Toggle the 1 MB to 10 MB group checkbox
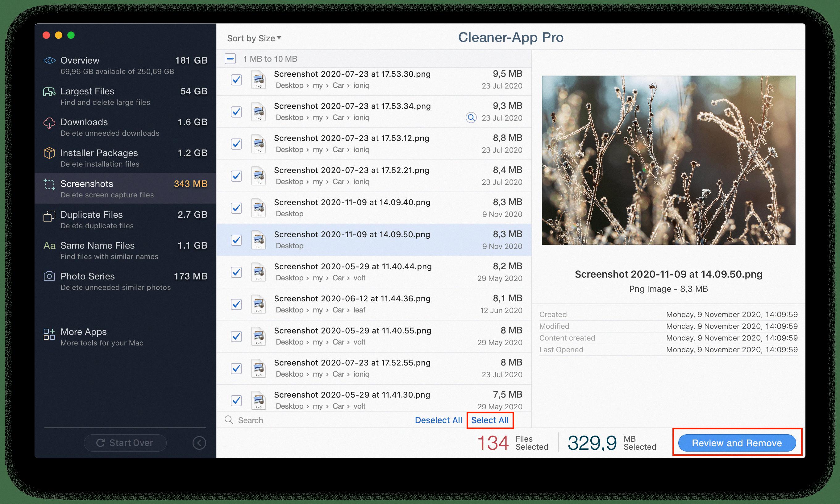 pyautogui.click(x=230, y=59)
